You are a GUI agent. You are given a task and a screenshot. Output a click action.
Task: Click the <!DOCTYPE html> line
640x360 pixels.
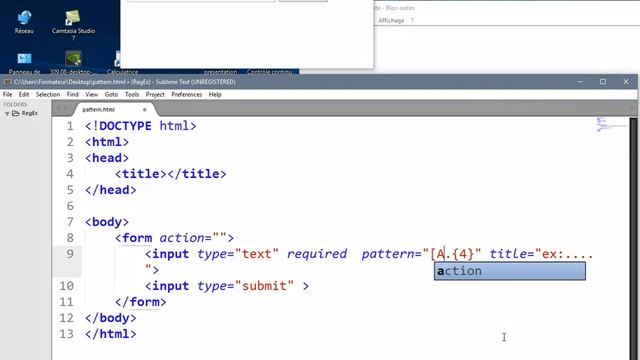tap(141, 126)
